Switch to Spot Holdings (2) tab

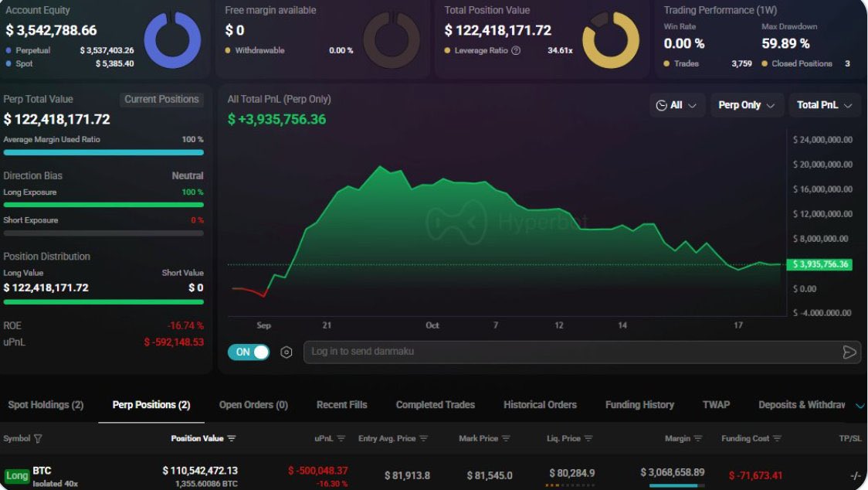coord(46,405)
